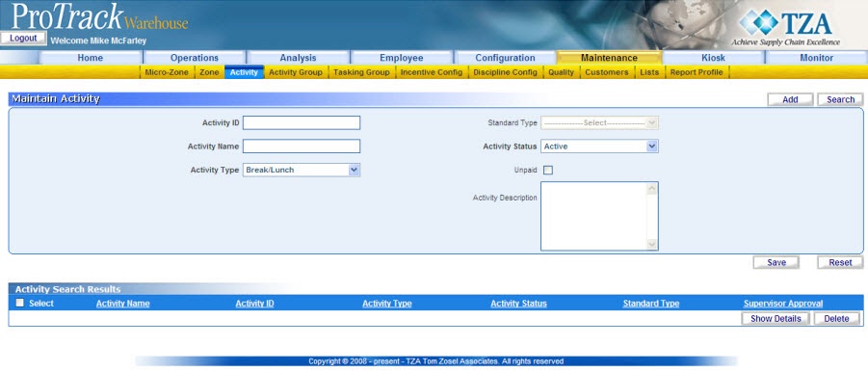Click the Welcome Mike McFarley text
868x372 pixels.
click(98, 41)
